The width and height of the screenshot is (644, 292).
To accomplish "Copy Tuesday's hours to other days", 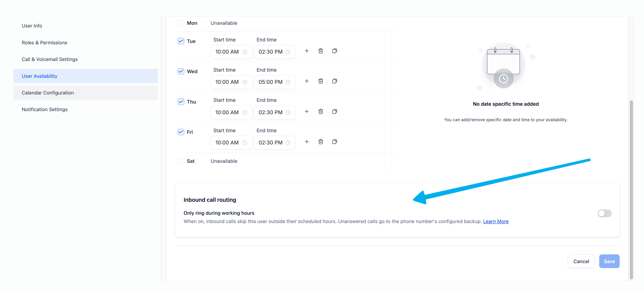I will tap(335, 51).
